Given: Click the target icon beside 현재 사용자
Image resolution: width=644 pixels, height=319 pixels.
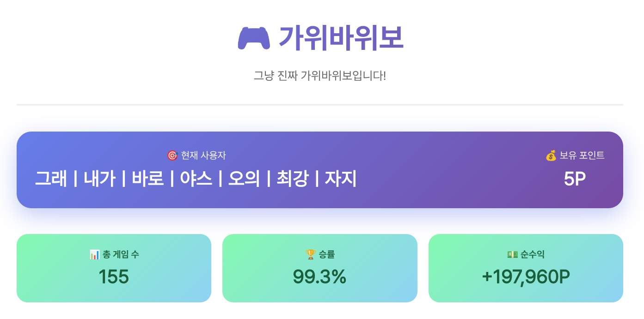Looking at the screenshot, I should click(x=172, y=156).
